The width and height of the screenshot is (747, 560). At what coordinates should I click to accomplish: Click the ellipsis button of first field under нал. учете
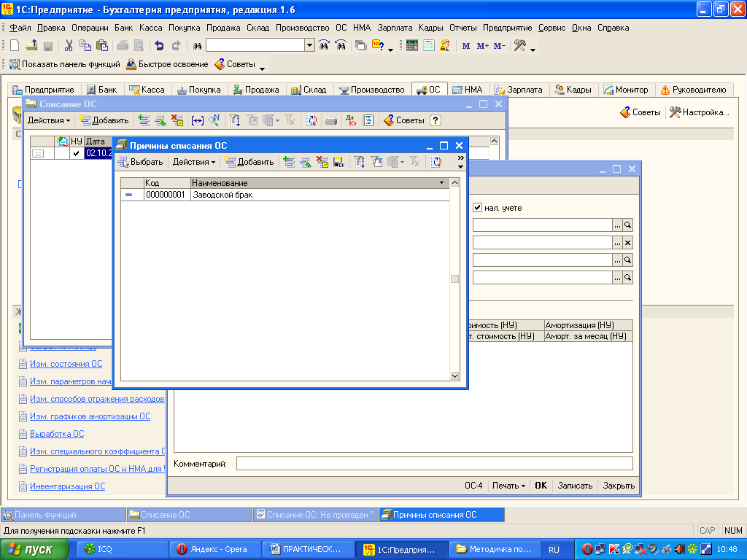(617, 225)
